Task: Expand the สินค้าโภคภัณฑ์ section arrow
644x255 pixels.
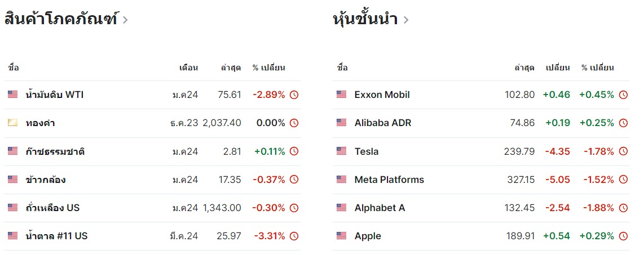Action: [x=125, y=20]
